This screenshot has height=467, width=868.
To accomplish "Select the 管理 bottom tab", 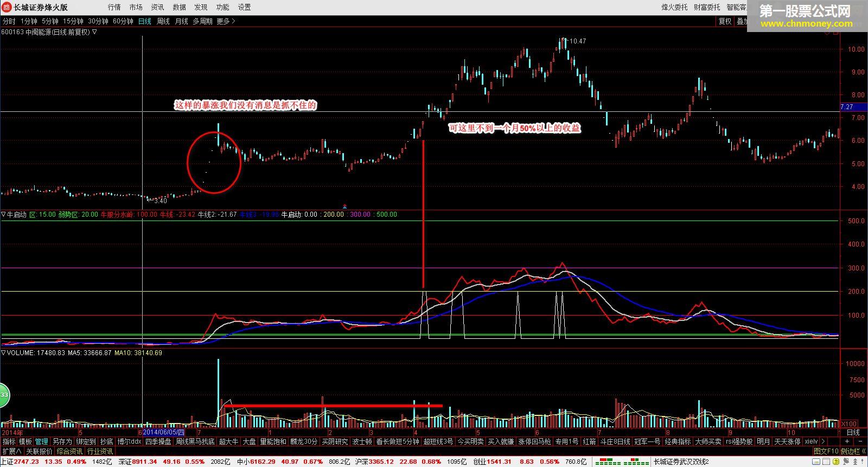I will [42, 441].
